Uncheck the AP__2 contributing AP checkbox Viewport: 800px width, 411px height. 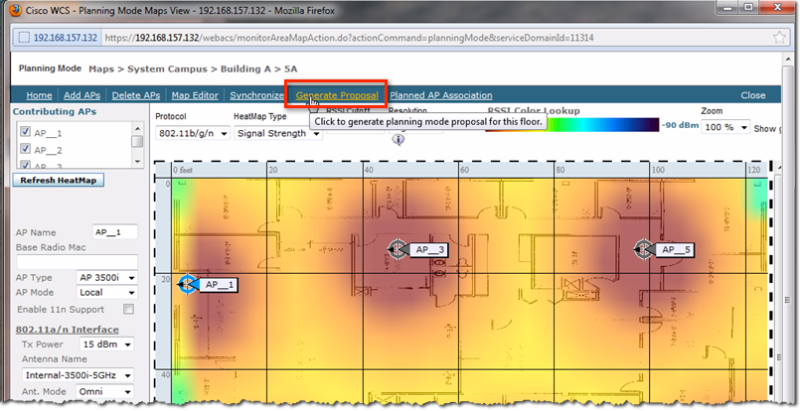pyautogui.click(x=25, y=149)
